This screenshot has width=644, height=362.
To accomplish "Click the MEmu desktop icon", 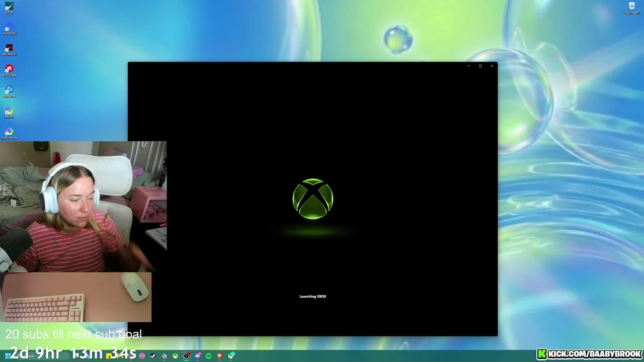I will pyautogui.click(x=9, y=112).
